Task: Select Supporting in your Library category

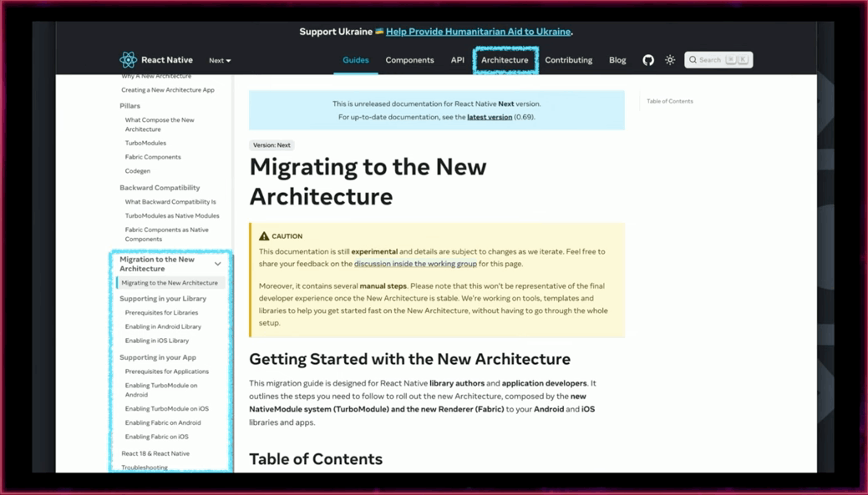Action: [x=163, y=299]
